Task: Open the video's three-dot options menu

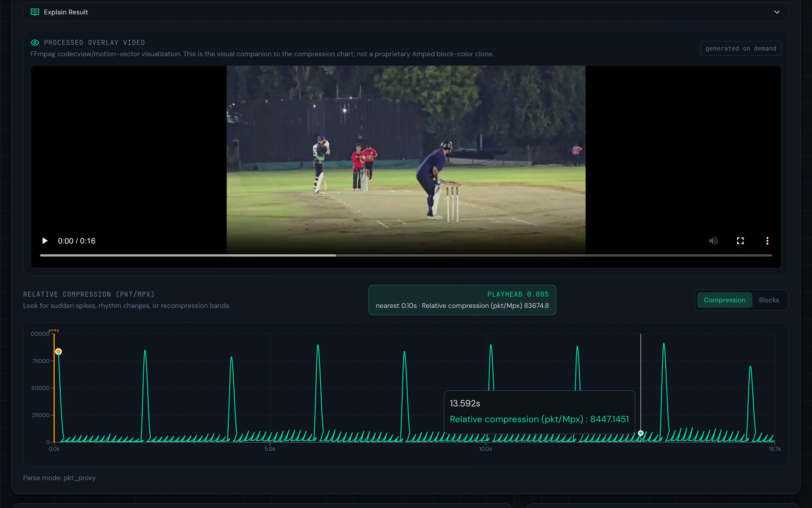Action: coord(767,241)
